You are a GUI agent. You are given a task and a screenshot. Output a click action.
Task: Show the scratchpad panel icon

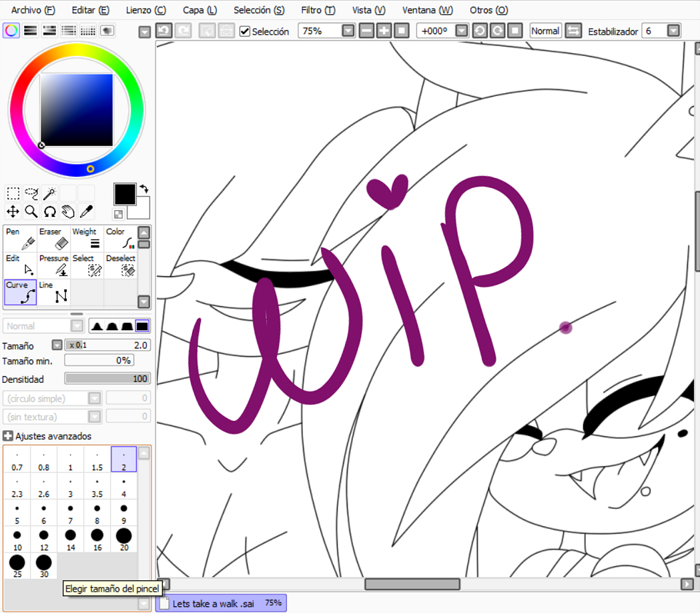[107, 31]
